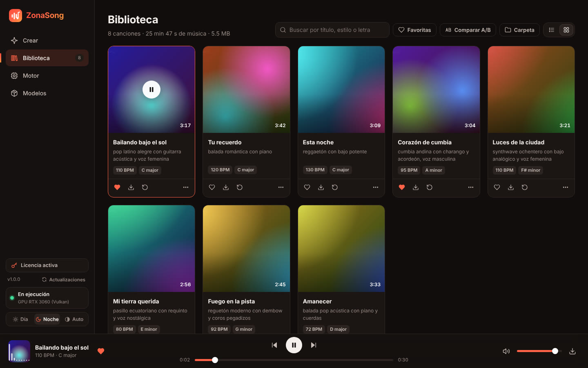This screenshot has width=588, height=368.
Task: Go to previous track in player
Action: click(x=274, y=345)
